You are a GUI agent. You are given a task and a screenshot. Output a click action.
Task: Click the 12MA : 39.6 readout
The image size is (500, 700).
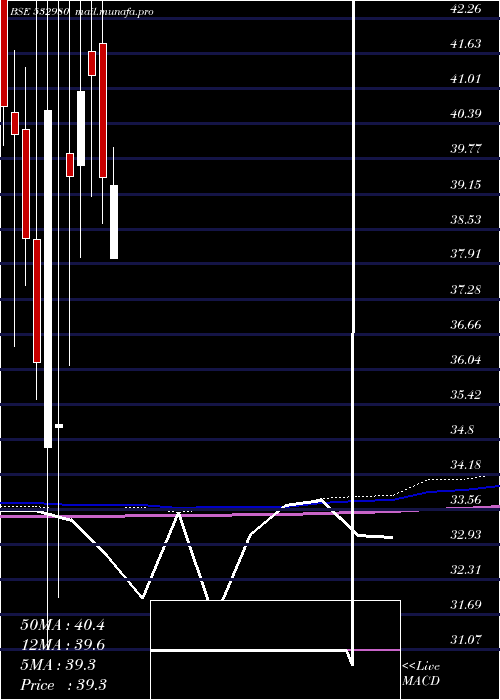(62, 645)
